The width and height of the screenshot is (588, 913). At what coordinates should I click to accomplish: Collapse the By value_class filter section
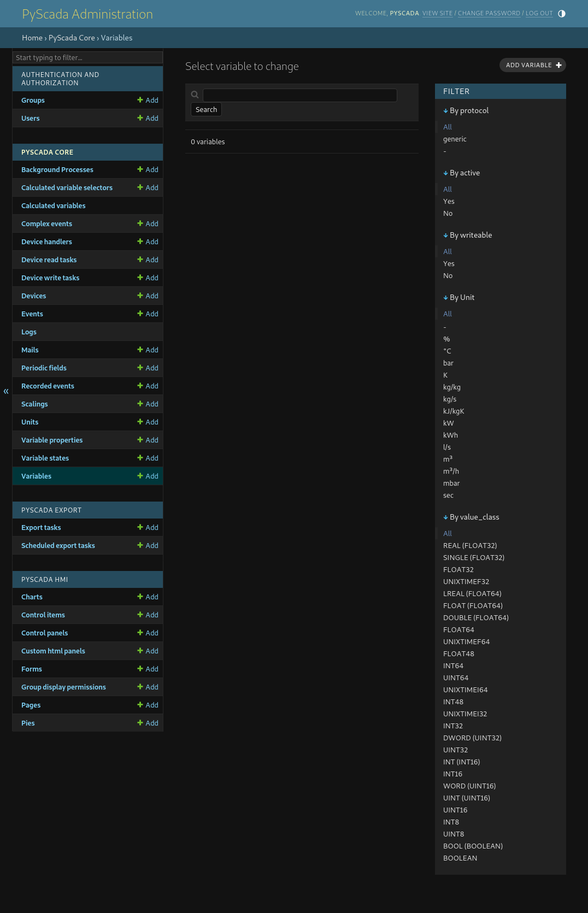pyautogui.click(x=471, y=517)
